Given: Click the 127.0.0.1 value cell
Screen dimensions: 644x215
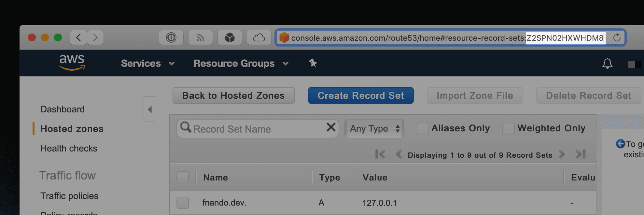Looking at the screenshot, I should [x=380, y=203].
